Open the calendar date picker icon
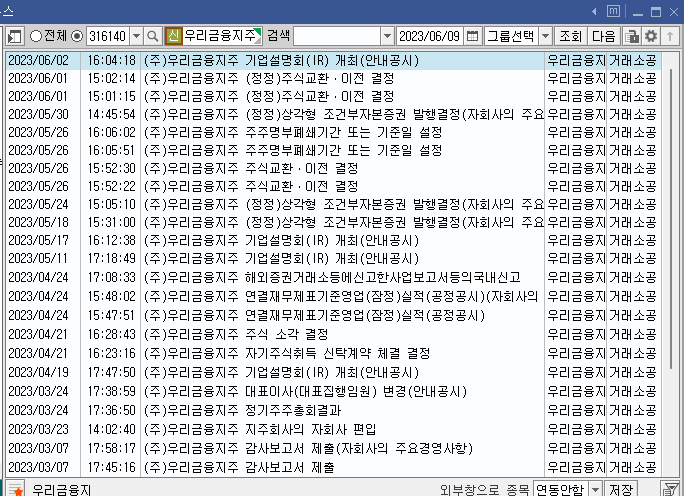The image size is (684, 496). coord(472,36)
